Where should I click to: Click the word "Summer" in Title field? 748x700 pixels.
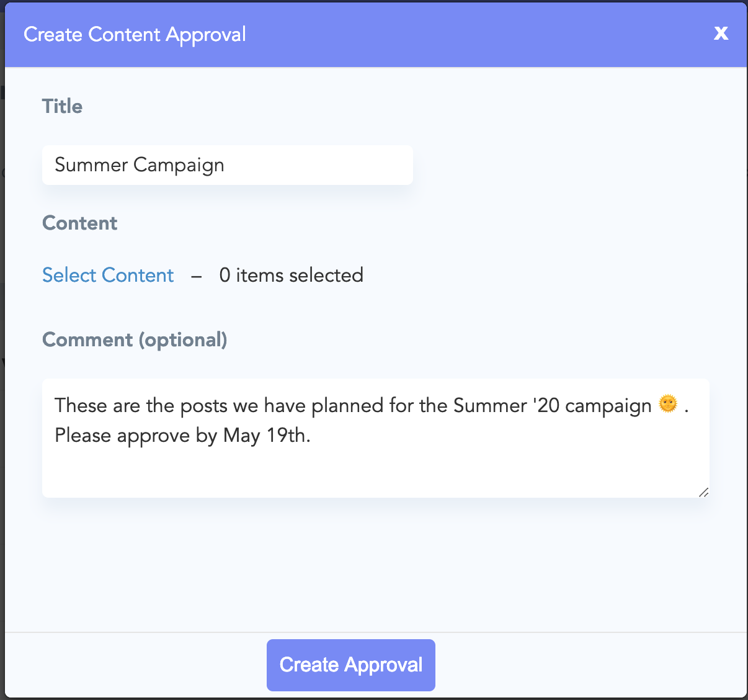[x=91, y=165]
